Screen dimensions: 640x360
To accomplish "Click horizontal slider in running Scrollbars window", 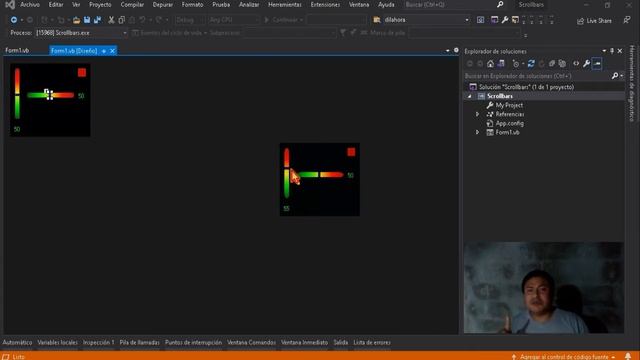I will 321,175.
